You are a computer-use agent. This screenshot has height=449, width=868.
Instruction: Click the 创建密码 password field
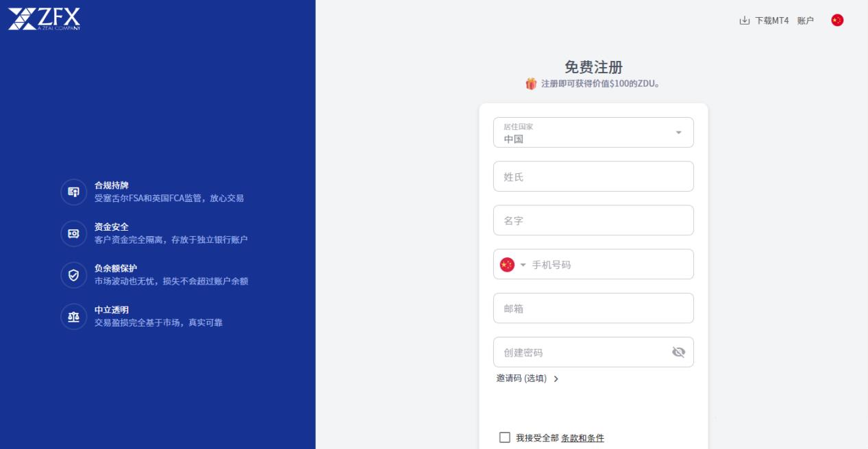coord(582,352)
